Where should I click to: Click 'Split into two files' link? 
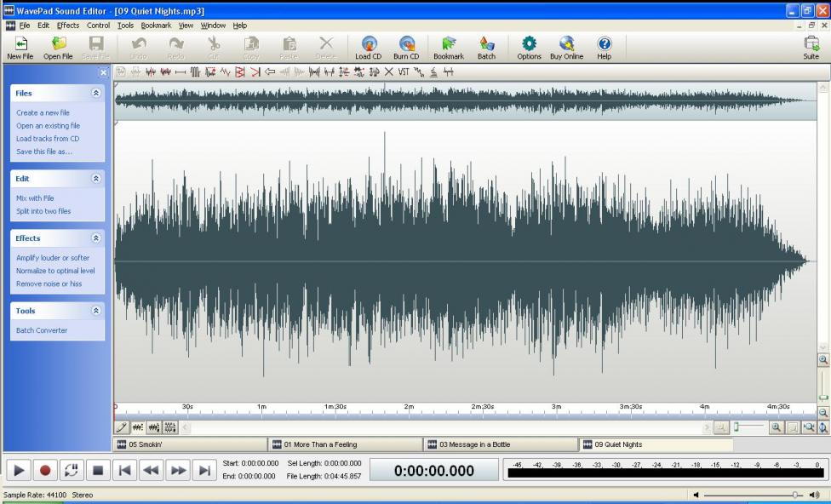click(43, 211)
